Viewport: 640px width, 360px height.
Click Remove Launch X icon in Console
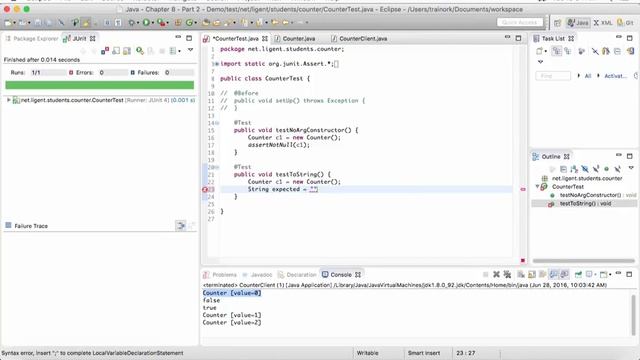pos(496,274)
